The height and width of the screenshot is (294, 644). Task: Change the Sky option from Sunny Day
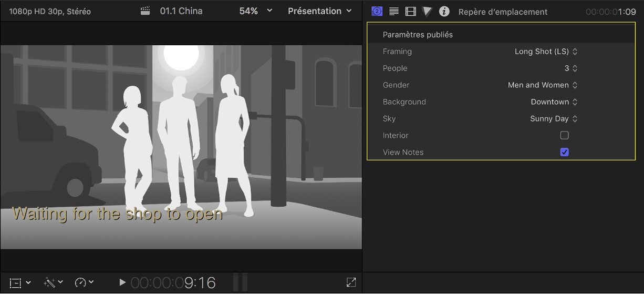(x=554, y=119)
